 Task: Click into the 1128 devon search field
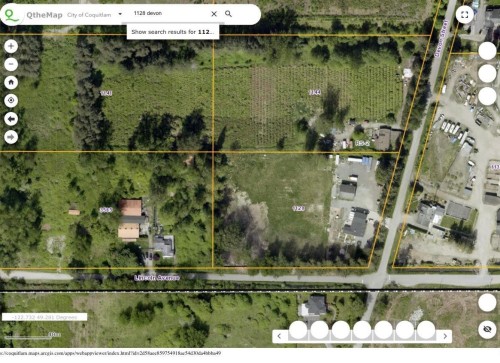170,13
